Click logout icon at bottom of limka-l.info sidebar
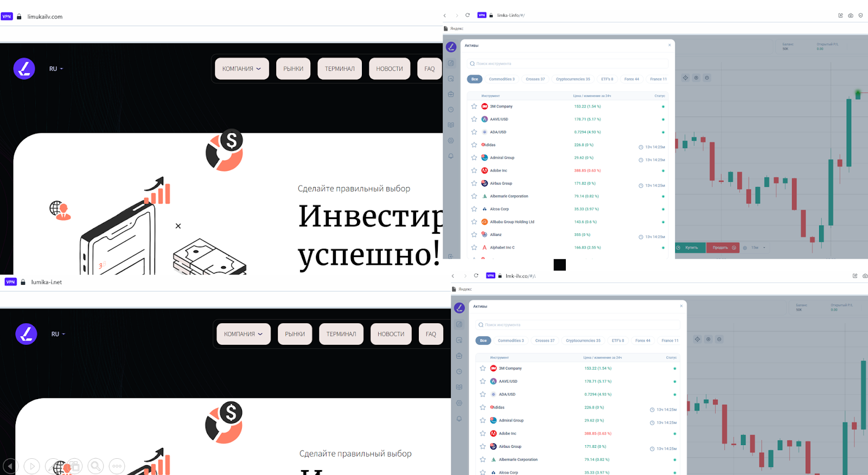Screen dimensions: 868x475 point(451,256)
